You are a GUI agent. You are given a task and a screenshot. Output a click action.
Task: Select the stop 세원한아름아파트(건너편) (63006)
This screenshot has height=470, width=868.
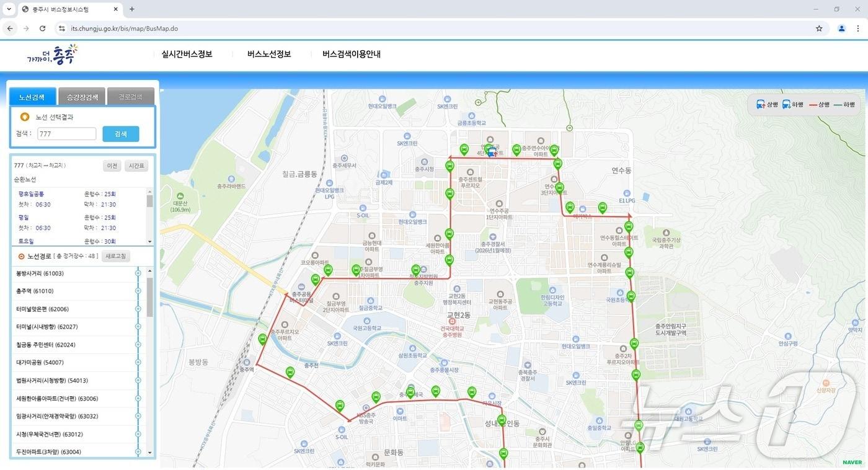click(x=57, y=399)
